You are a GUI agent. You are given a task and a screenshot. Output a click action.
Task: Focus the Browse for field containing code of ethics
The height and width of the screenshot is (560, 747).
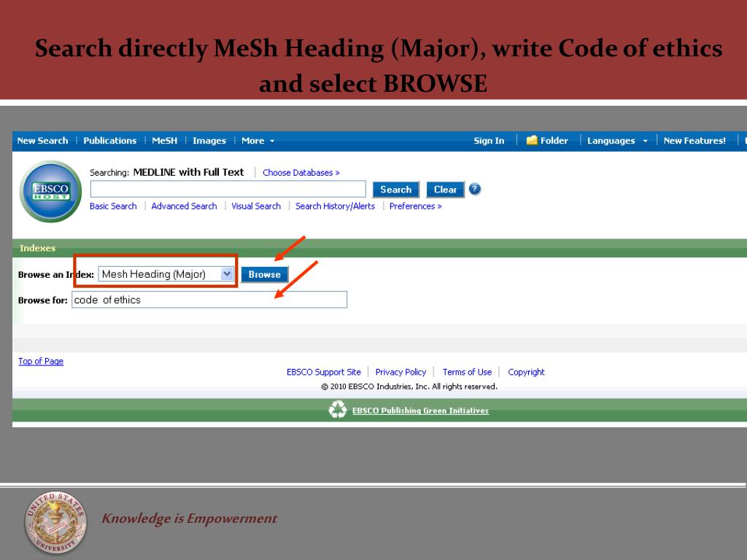click(209, 300)
